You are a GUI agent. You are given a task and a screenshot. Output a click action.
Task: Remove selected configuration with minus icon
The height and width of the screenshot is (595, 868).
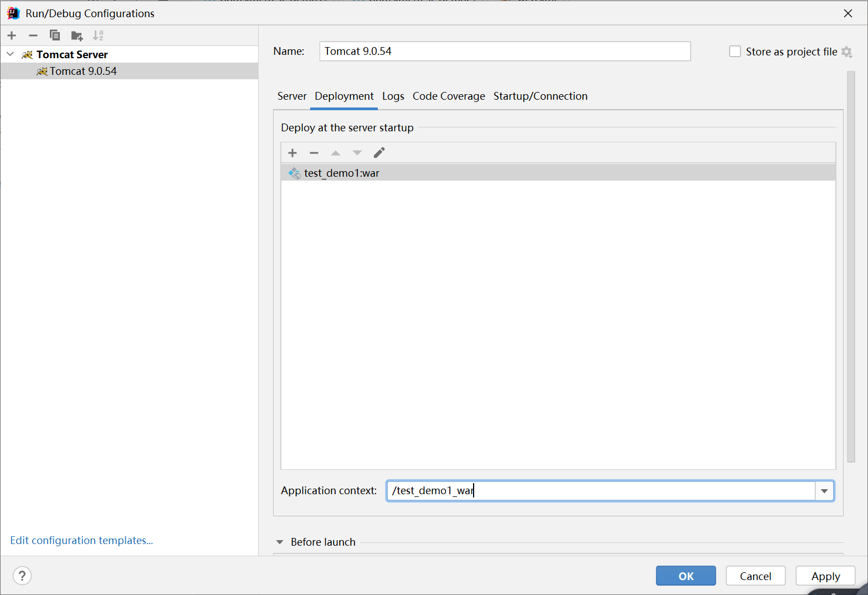point(33,35)
